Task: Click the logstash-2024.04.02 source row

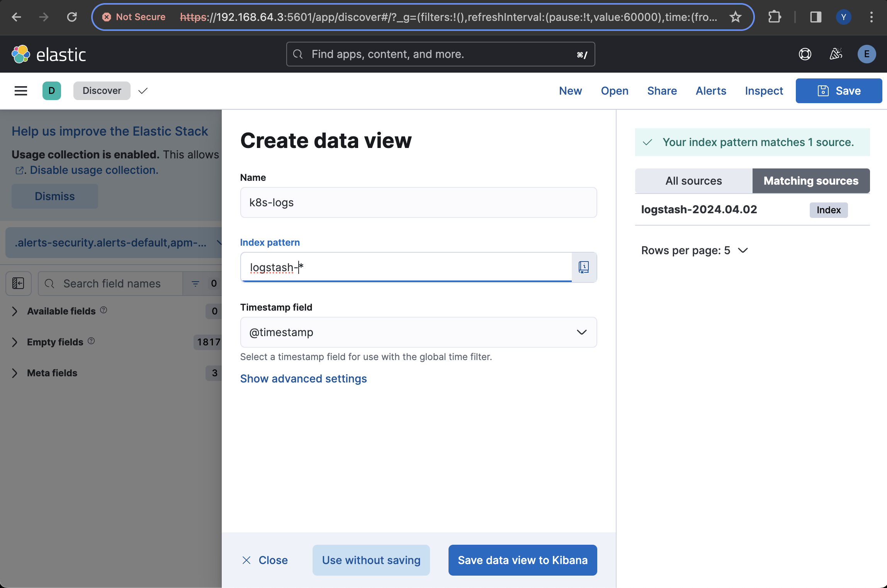Action: point(752,210)
